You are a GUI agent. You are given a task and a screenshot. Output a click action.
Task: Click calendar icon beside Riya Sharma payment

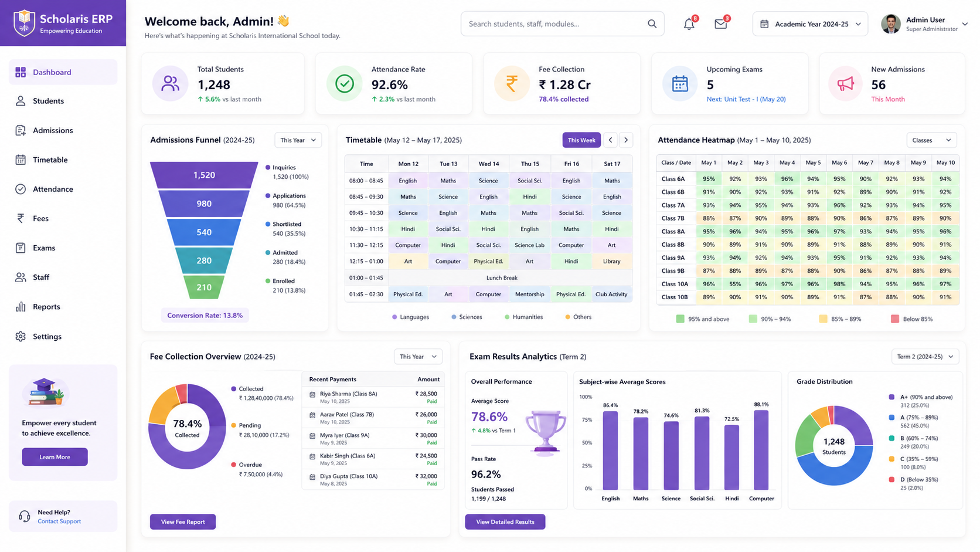(312, 395)
